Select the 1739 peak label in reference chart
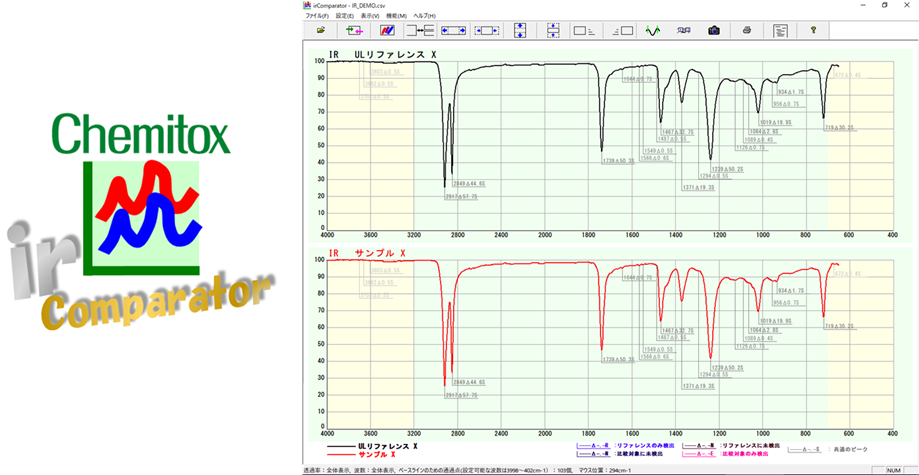The image size is (919, 475). [618, 161]
